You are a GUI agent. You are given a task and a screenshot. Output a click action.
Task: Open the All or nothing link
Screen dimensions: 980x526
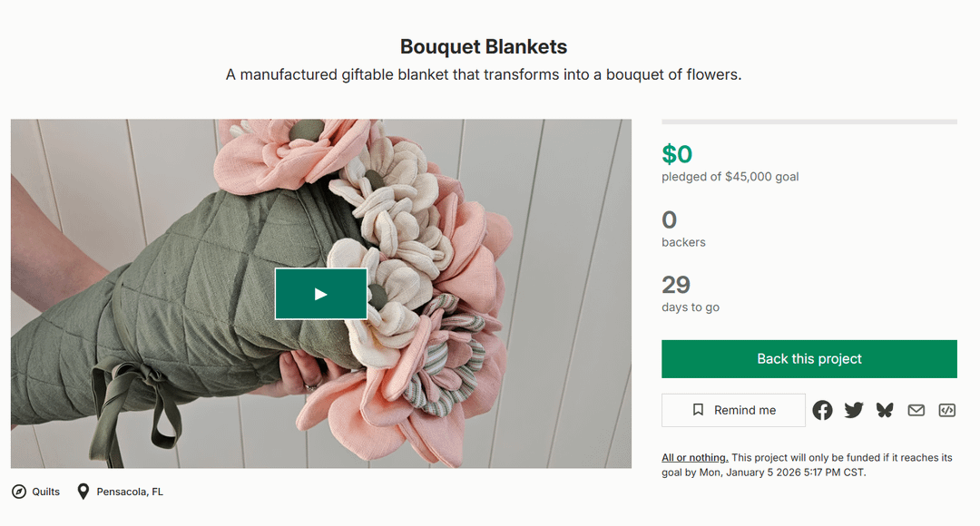pyautogui.click(x=694, y=458)
